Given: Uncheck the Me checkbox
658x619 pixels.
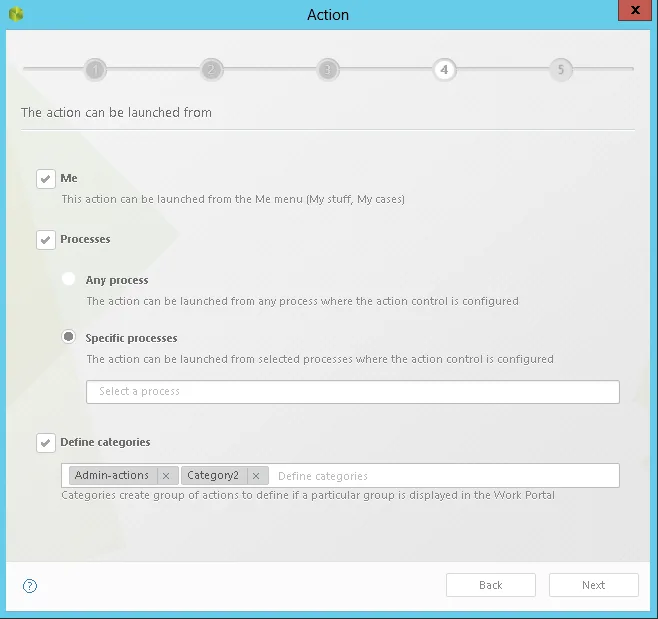Looking at the screenshot, I should (46, 179).
